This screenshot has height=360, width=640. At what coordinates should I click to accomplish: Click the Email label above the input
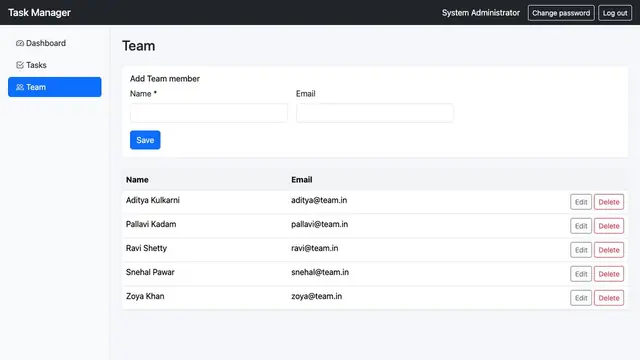click(x=306, y=93)
